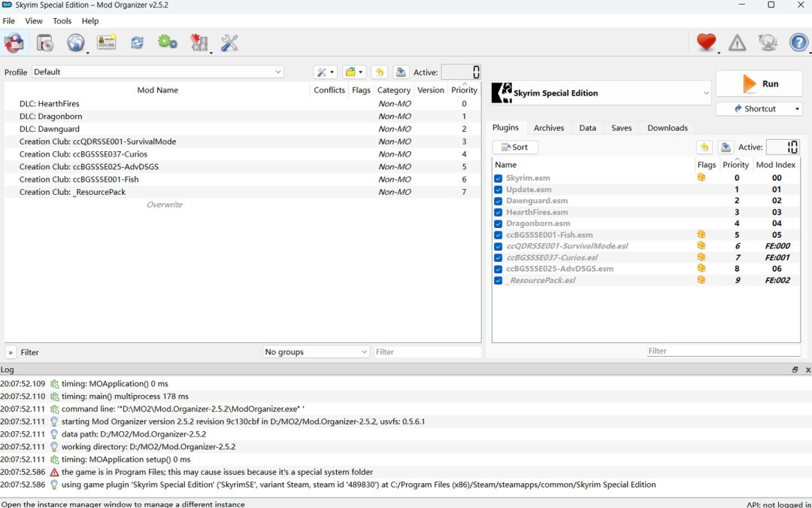The height and width of the screenshot is (508, 812).
Task: Toggle ccQDRSSE001-SurvivalMode.esl checkbox
Action: [498, 247]
